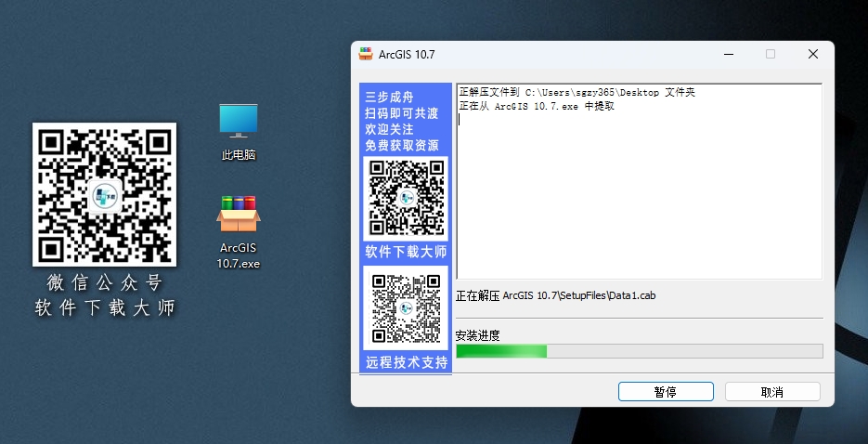The height and width of the screenshot is (444, 868).
Task: Click the status text '正在解压 ArcGIS 10.7\SetupFiles\Data1.cab'
Action: (x=555, y=295)
